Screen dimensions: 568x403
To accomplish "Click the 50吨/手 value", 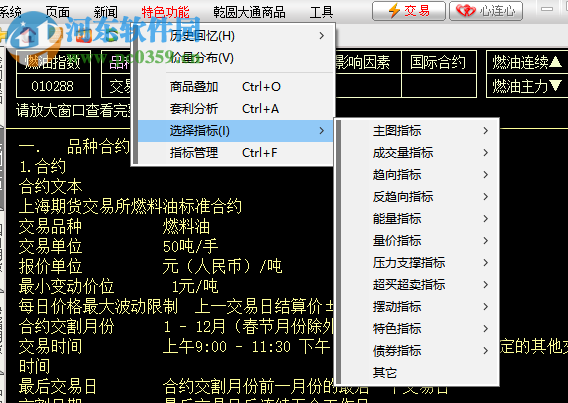I will 191,247.
